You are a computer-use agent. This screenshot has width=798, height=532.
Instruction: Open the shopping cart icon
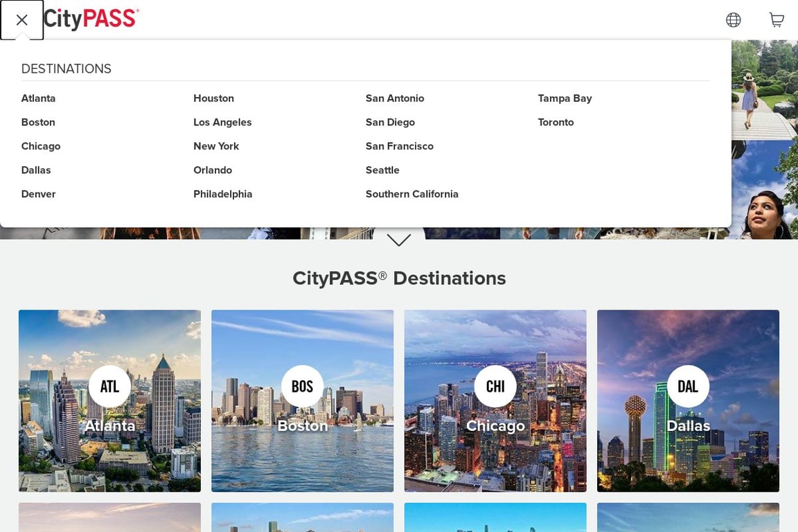pyautogui.click(x=777, y=20)
